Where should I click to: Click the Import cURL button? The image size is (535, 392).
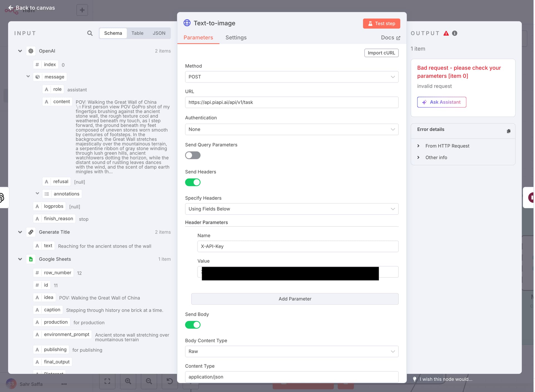coord(381,53)
